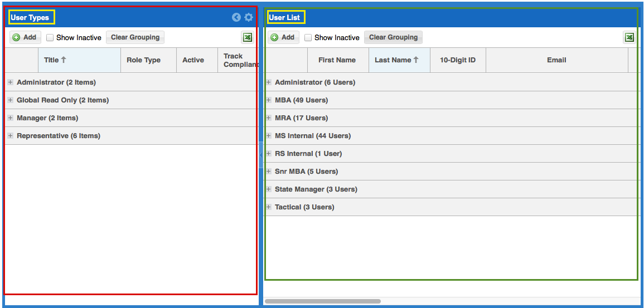Collapse User Types panel with left arrow icon
This screenshot has width=644, height=308.
(236, 17)
